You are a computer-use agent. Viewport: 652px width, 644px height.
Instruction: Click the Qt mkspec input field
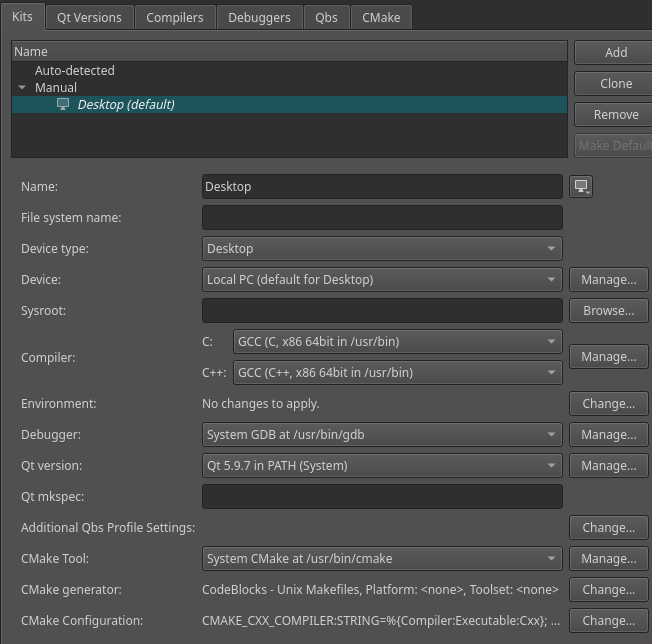[382, 496]
